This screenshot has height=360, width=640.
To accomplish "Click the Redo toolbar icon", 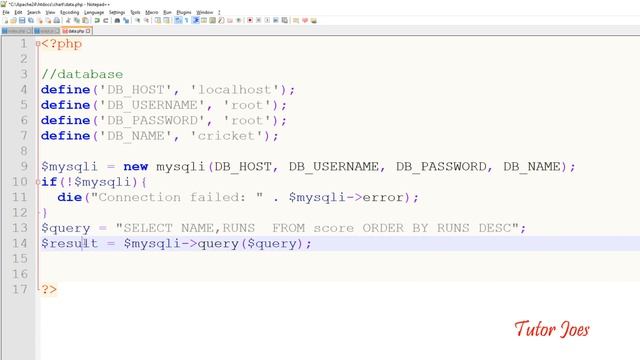I will coord(106,20).
